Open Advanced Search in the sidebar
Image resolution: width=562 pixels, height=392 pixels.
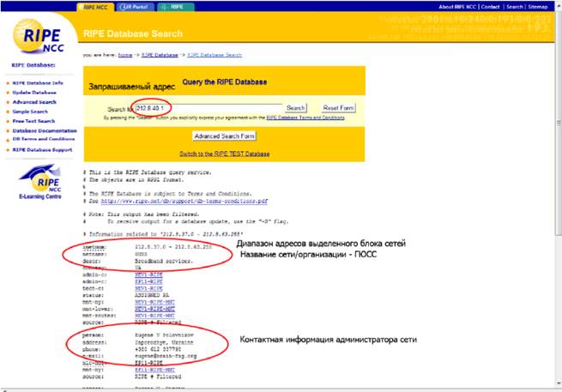tap(34, 102)
